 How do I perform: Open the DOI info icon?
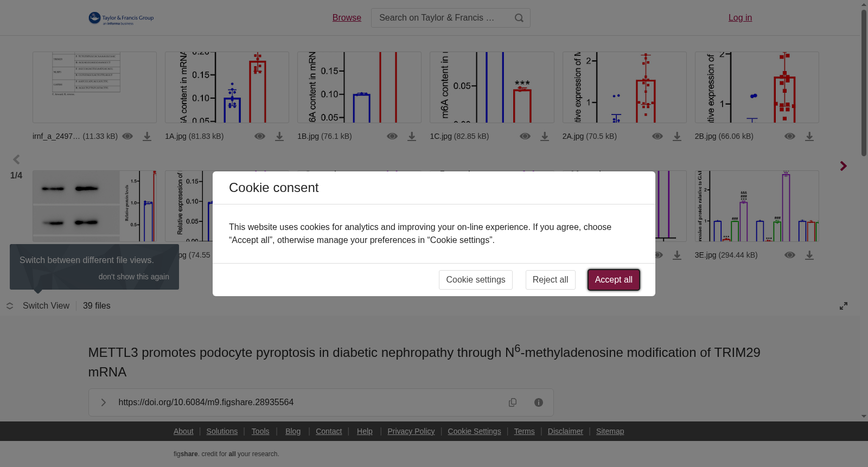[539, 402]
